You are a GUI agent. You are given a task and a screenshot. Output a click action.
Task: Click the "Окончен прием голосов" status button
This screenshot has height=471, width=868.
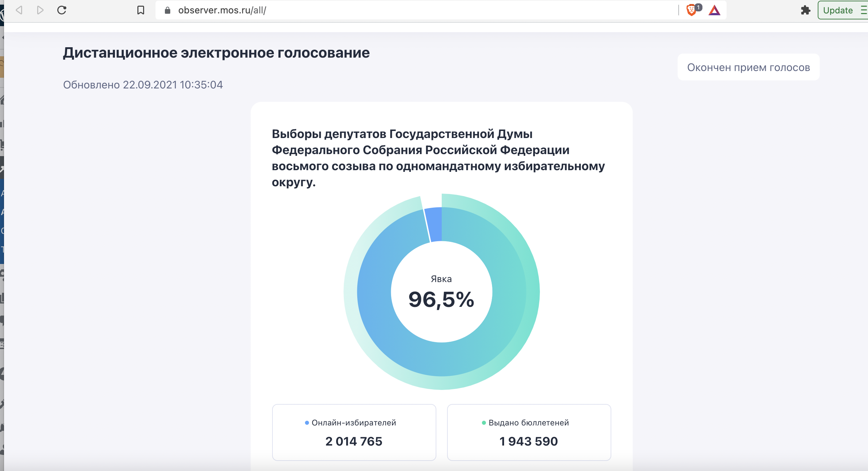(748, 67)
